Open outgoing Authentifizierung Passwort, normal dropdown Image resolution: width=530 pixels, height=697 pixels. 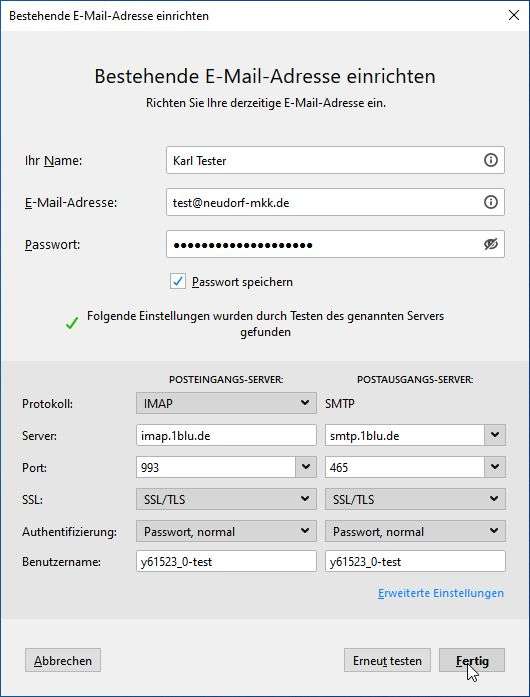415,531
